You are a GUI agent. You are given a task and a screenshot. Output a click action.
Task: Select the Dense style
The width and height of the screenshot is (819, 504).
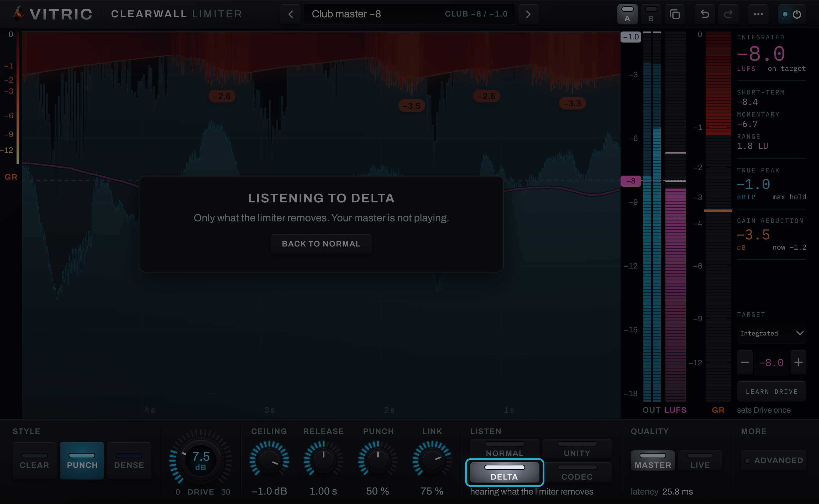[x=129, y=460]
